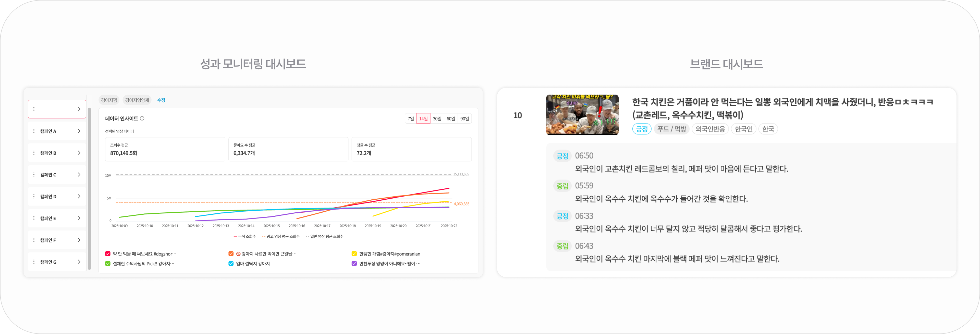This screenshot has width=980, height=334.
Task: Expand 캠페인 B with its chevron arrow
Action: (x=79, y=153)
